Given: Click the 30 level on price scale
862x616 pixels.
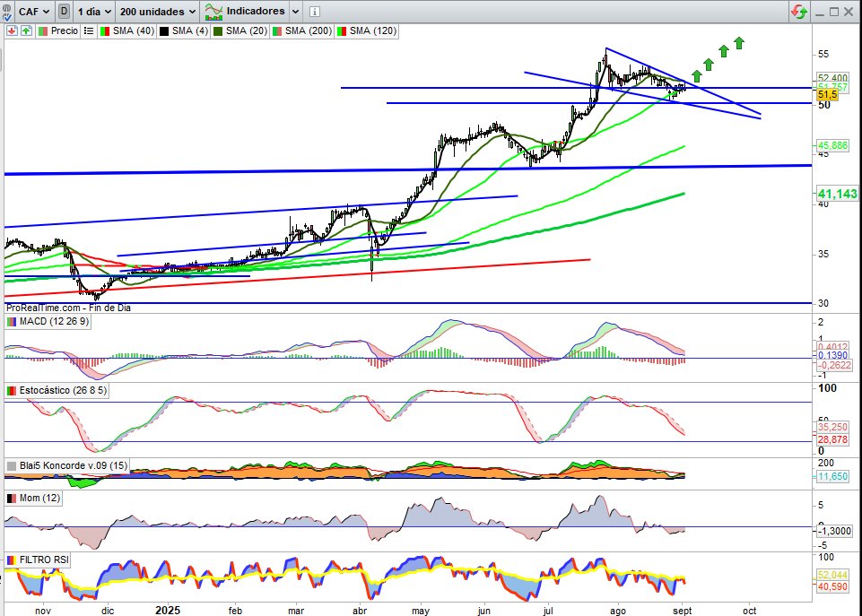Looking at the screenshot, I should point(823,303).
